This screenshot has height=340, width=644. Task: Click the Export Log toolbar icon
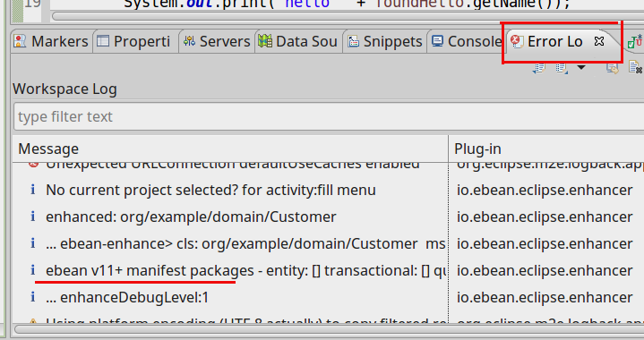[539, 67]
